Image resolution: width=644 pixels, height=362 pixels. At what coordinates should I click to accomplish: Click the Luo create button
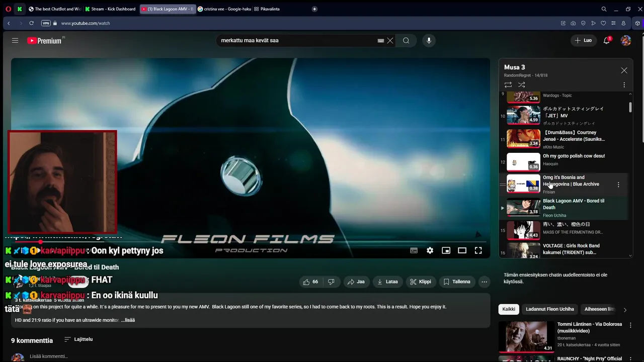click(x=583, y=40)
